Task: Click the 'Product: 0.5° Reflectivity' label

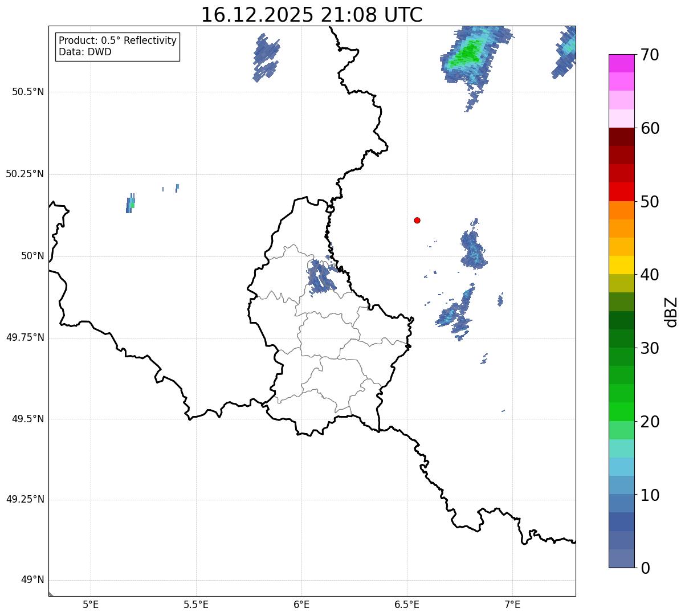Action: click(117, 41)
